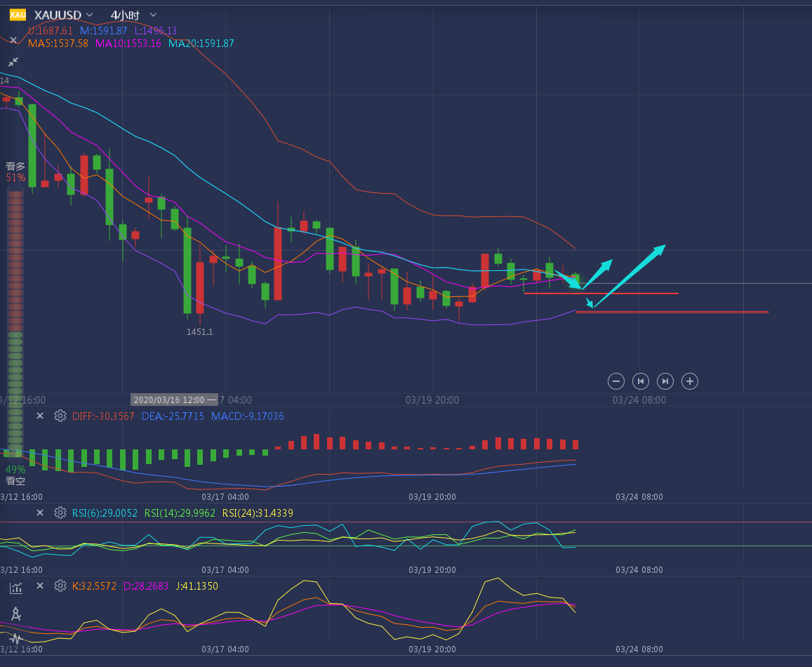Close the MA indicator overlay on main chart
The image size is (812, 667).
[13, 40]
